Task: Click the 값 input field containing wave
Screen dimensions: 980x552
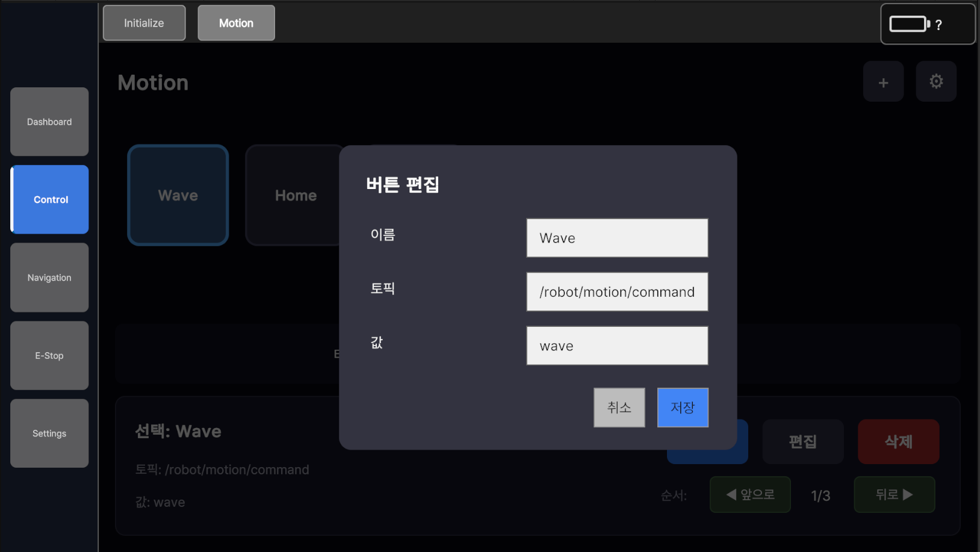Action: point(617,346)
